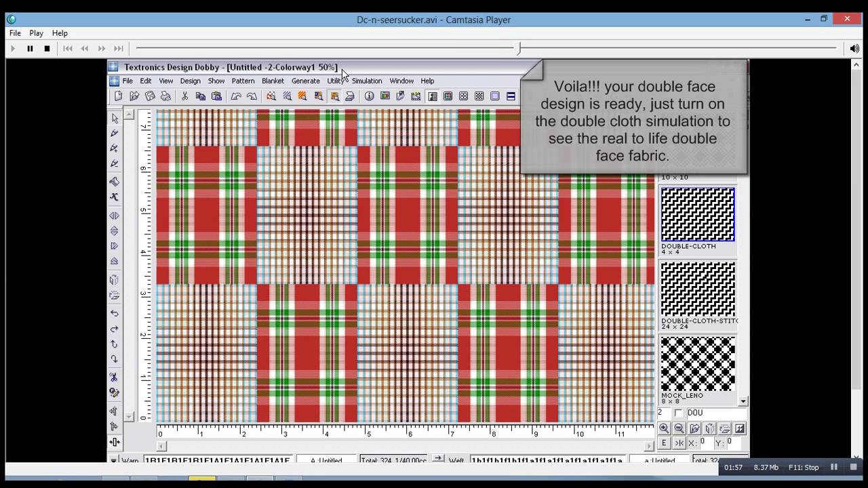This screenshot has height=488, width=868.
Task: Select the MOCK_LENO 8 x 8 weave thumbnail
Action: pos(698,363)
